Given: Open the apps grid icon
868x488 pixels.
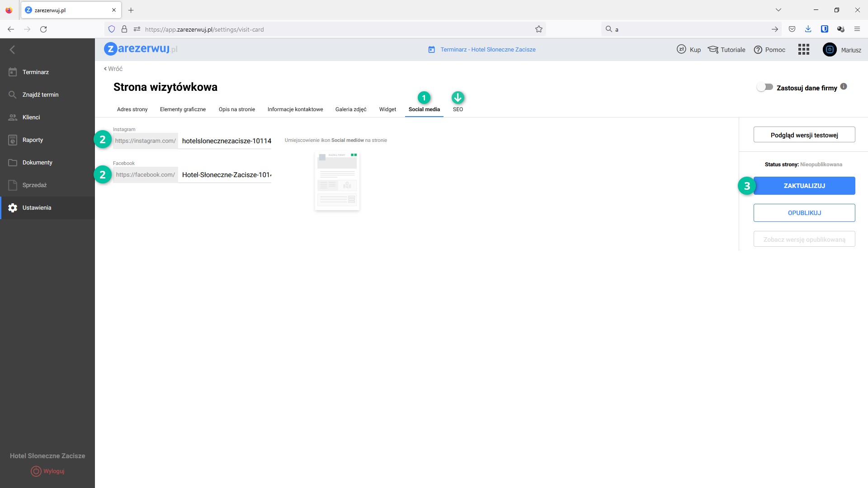Looking at the screenshot, I should point(803,50).
